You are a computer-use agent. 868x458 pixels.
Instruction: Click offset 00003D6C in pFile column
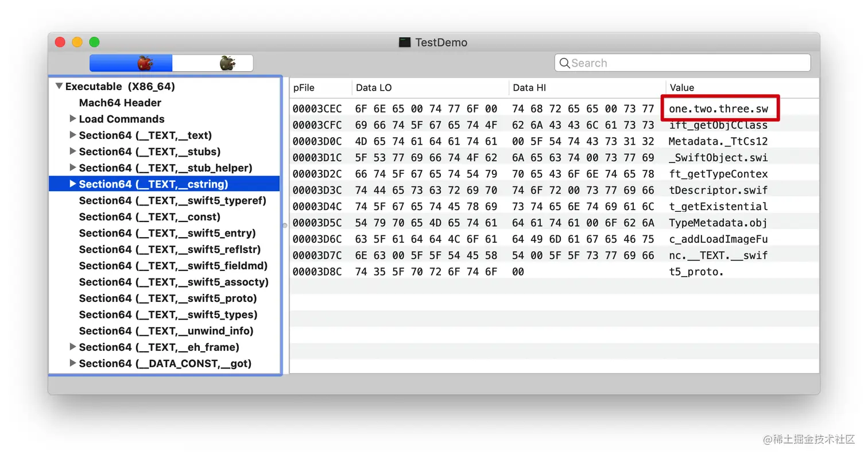pos(317,239)
